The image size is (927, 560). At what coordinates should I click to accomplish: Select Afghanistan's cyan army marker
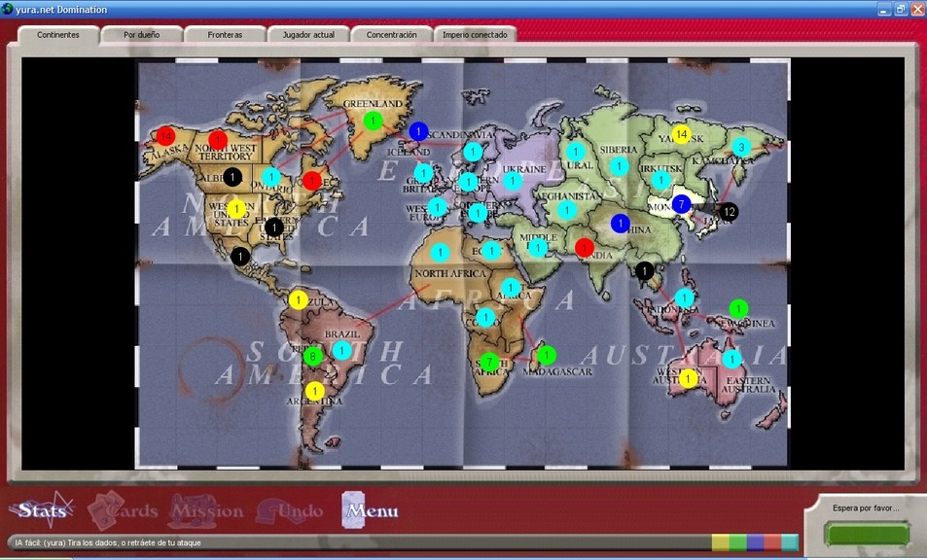[x=567, y=209]
